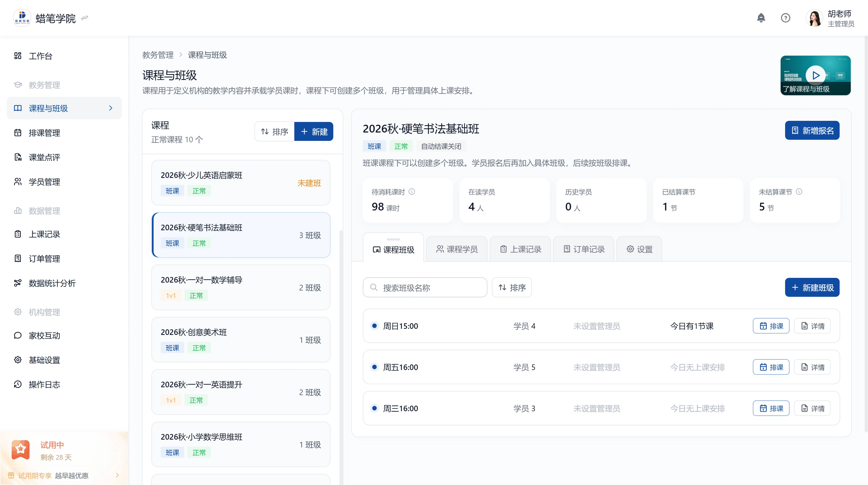Open 基础设置 sidebar item

coord(64,360)
